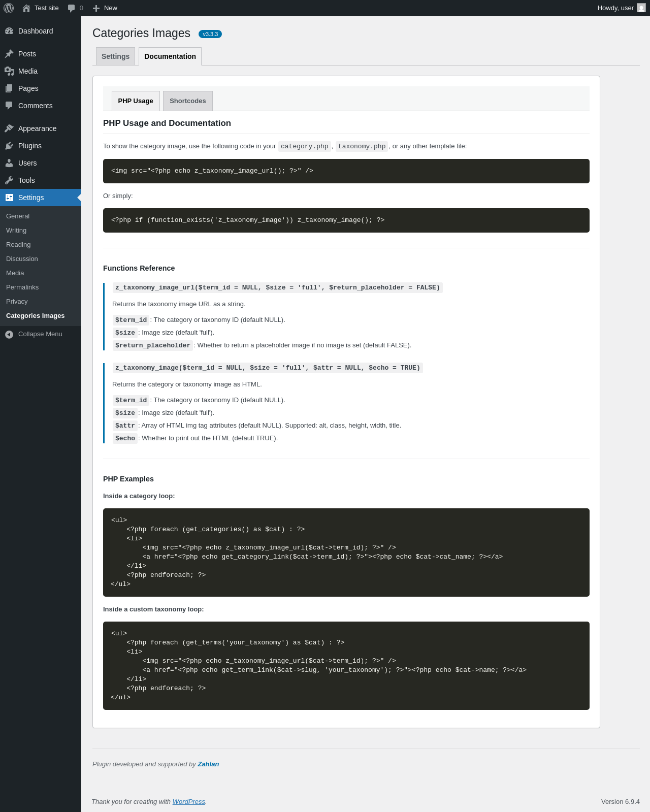Click the comments bubble icon in admin bar
Screen dimensions: 650x812
tap(72, 8)
